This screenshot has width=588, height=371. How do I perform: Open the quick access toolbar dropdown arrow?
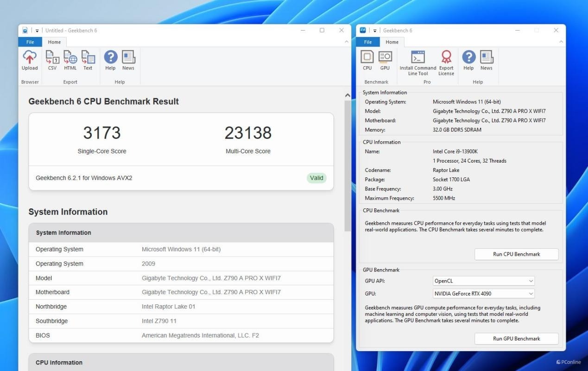37,31
